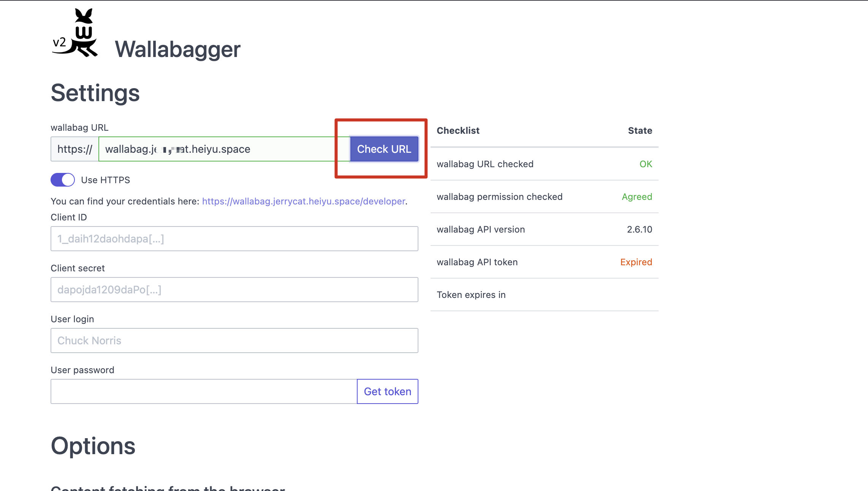Click the OK state for URL checked
The height and width of the screenshot is (491, 868).
pyautogui.click(x=646, y=164)
